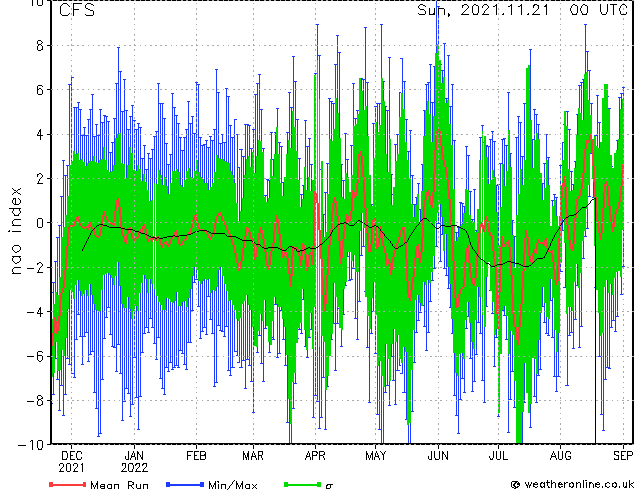Click the JUL x-axis label
Screen dimensions: 634x490
click(498, 456)
